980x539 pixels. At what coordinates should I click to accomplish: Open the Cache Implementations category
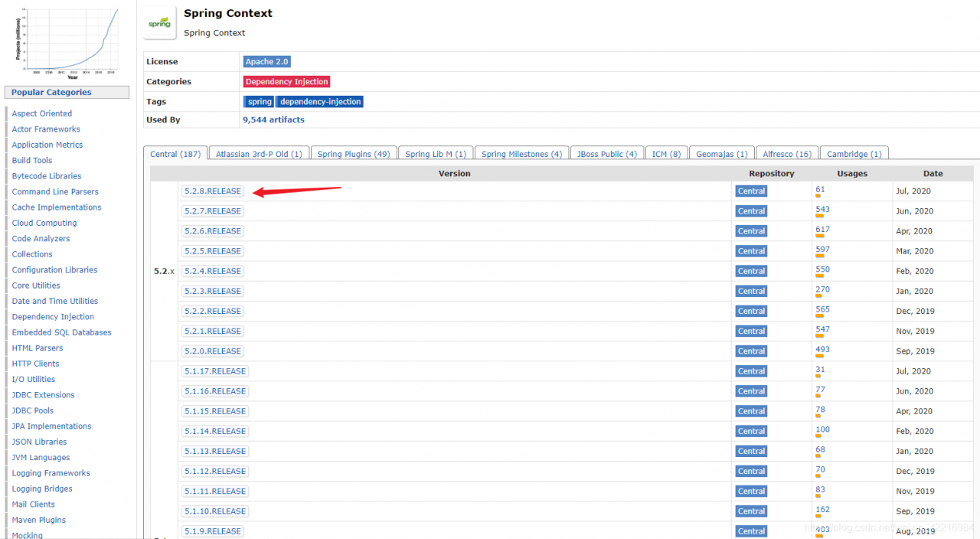(x=57, y=207)
